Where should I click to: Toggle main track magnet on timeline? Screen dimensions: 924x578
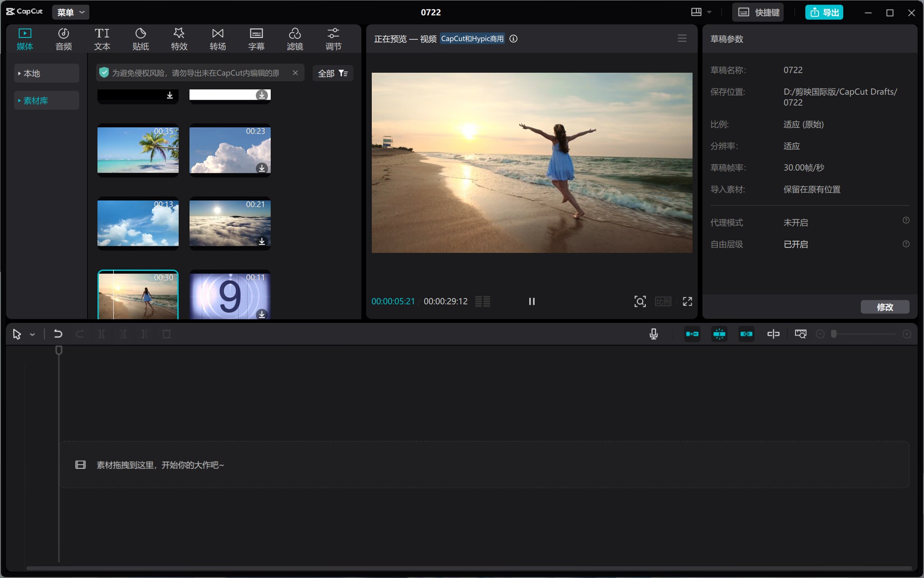coord(692,334)
